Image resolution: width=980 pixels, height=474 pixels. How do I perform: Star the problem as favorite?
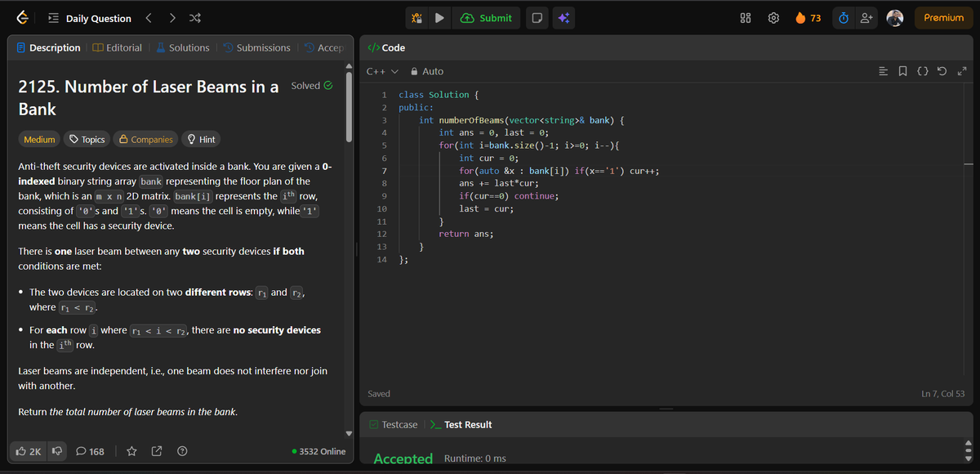pos(131,451)
